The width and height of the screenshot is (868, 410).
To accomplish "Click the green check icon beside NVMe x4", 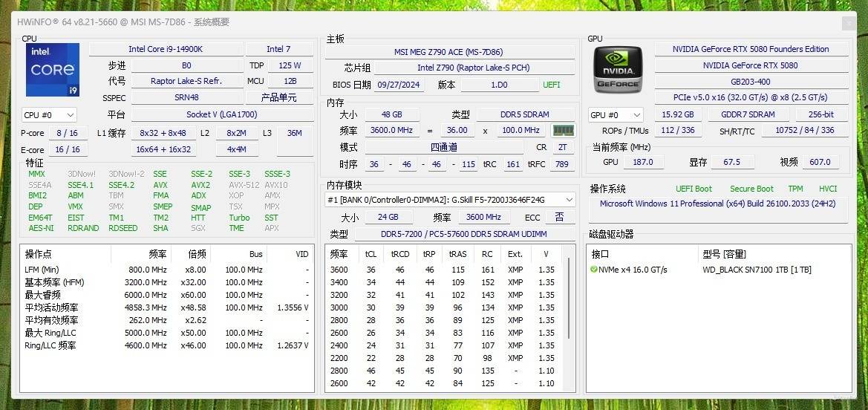I will point(594,270).
